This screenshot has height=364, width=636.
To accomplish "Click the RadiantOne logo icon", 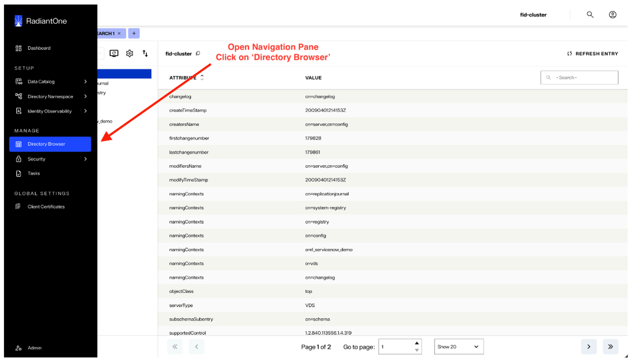I will 19,21.
